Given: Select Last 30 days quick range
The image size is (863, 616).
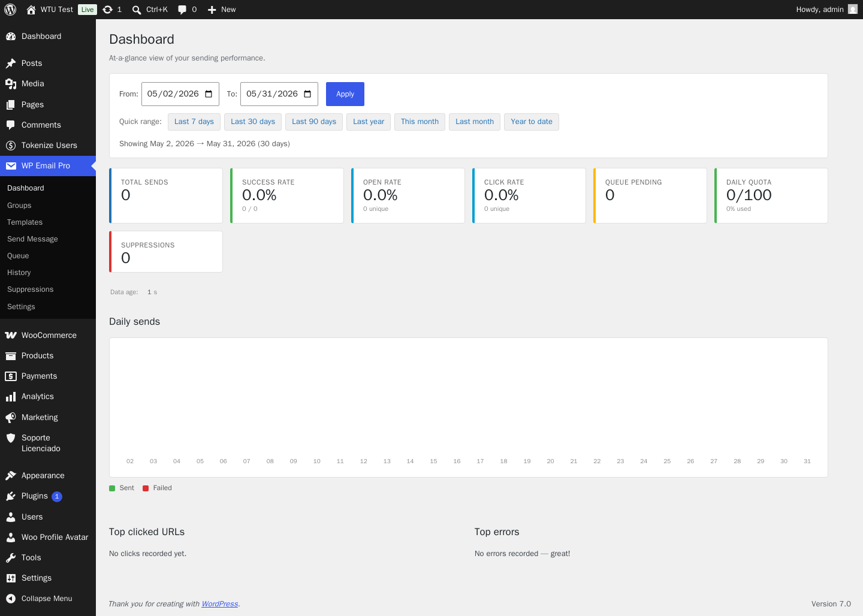Looking at the screenshot, I should [x=253, y=122].
